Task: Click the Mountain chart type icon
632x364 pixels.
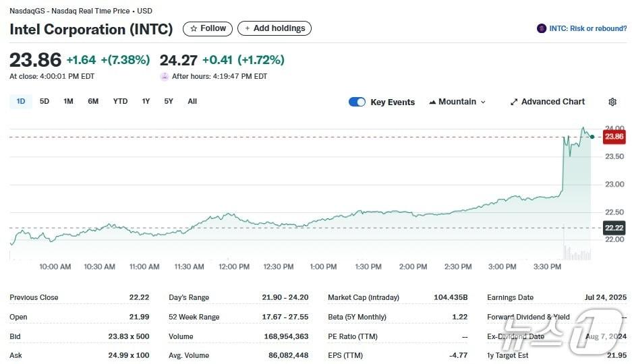Action: pyautogui.click(x=432, y=102)
